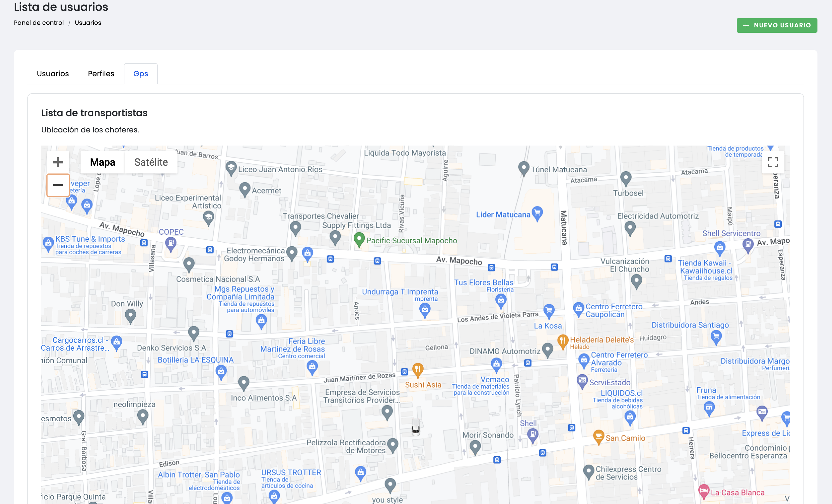Open the ServiEstado ATM pin
832x504 pixels.
coord(582,382)
